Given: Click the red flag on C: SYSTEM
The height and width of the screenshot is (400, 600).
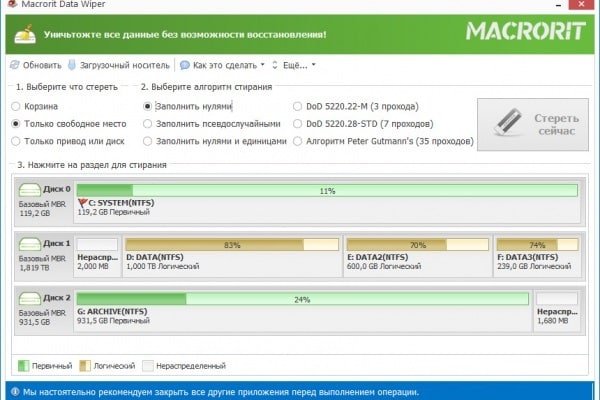Looking at the screenshot, I should [x=82, y=203].
